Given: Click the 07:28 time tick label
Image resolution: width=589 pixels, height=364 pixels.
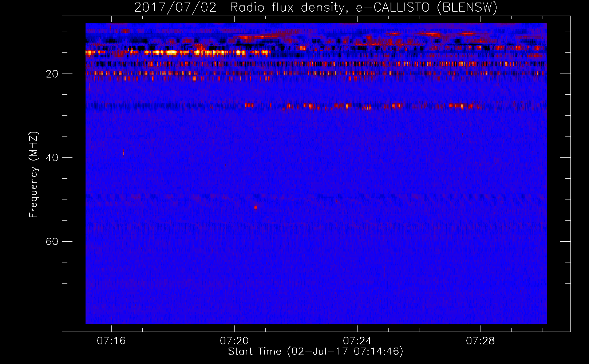Looking at the screenshot, I should pos(481,341).
